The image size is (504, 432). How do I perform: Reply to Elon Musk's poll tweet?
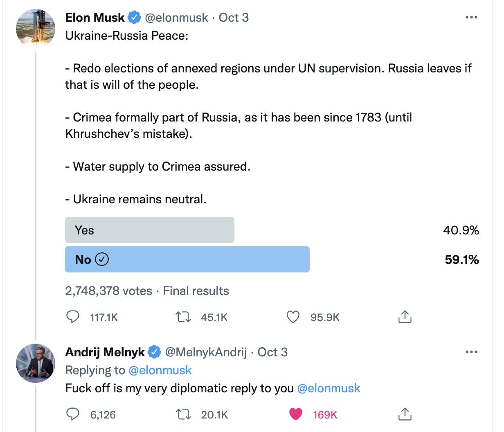coord(73,317)
